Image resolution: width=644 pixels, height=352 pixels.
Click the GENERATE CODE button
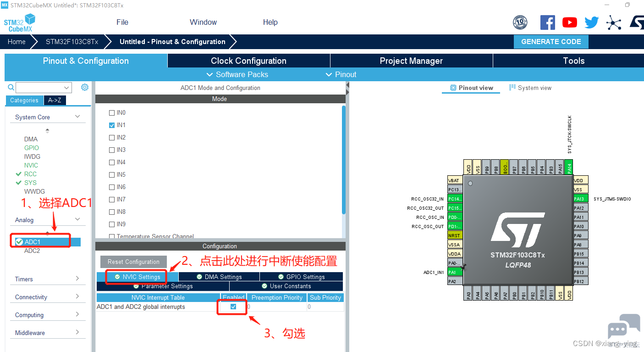551,42
